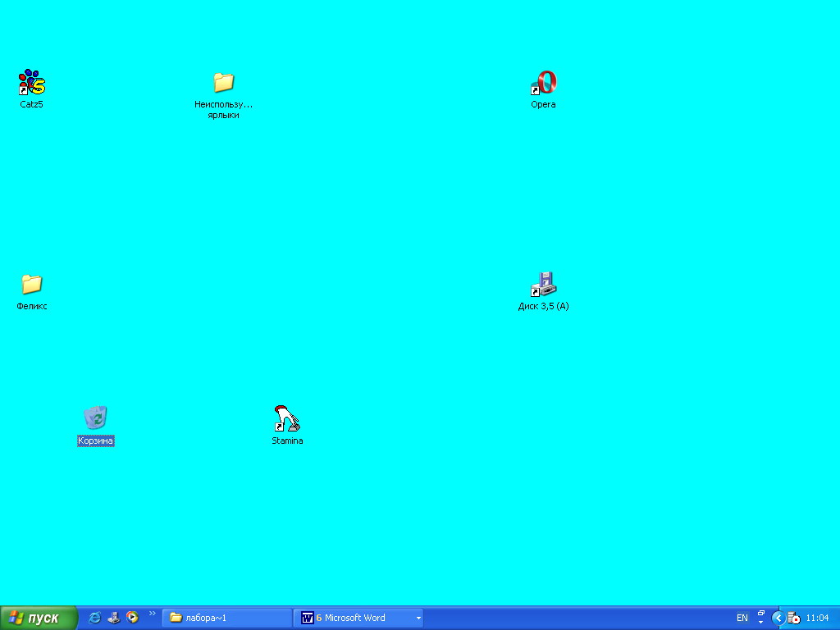
Task: Click language bar restore icon
Action: [x=761, y=613]
